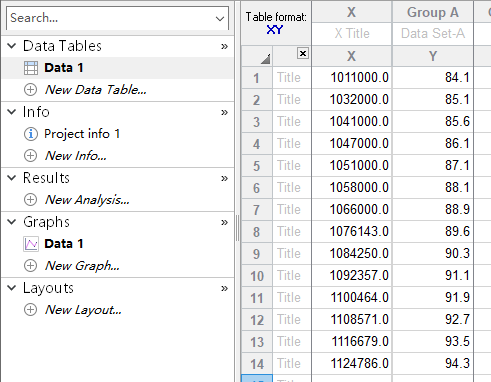Click the plus icon beside New Info

pos(31,156)
